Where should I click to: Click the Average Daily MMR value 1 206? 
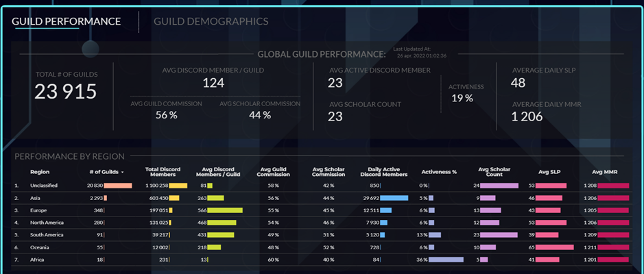(x=527, y=117)
